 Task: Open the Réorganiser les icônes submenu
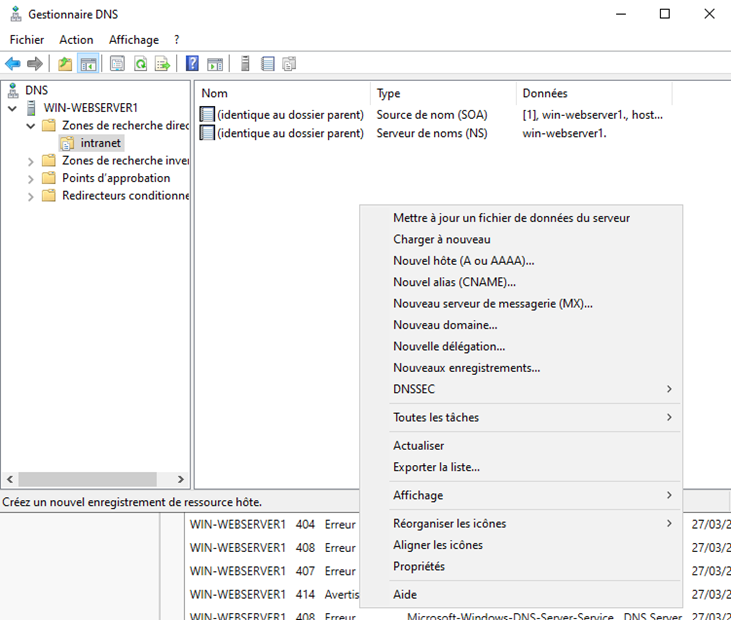(521, 524)
